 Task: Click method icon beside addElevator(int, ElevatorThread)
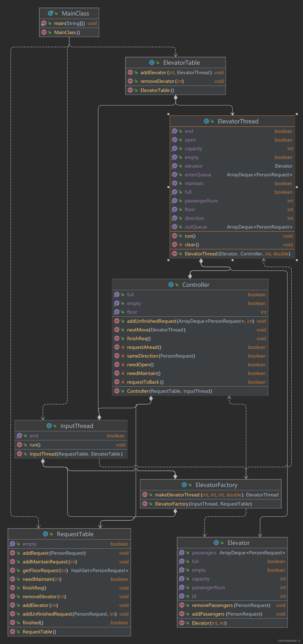click(x=130, y=72)
